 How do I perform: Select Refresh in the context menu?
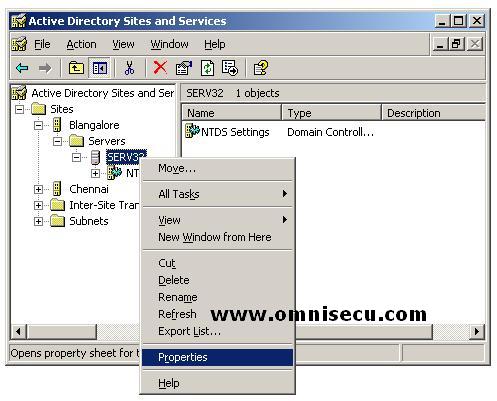[x=217, y=314]
